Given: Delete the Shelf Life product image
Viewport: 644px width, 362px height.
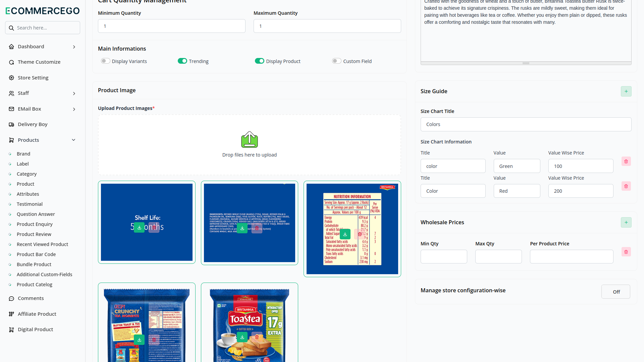Looking at the screenshot, I should pyautogui.click(x=154, y=227).
